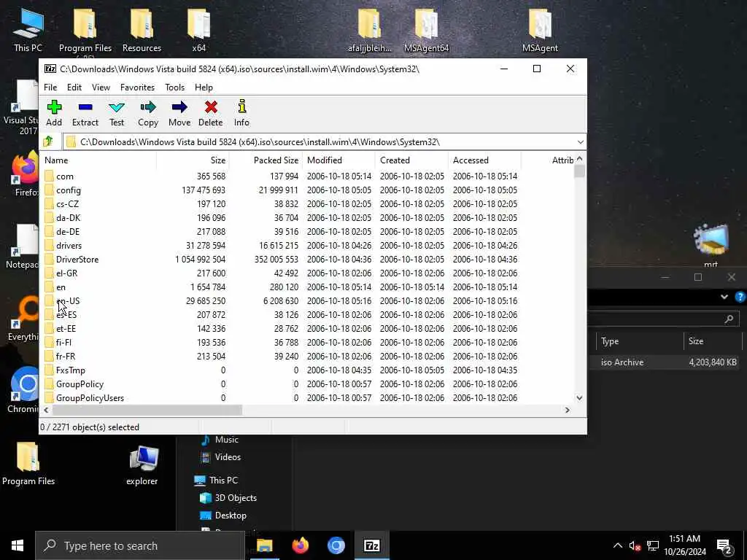Viewport: 747px width, 560px height.
Task: Click the 7-Zip taskbar button
Action: click(371, 545)
